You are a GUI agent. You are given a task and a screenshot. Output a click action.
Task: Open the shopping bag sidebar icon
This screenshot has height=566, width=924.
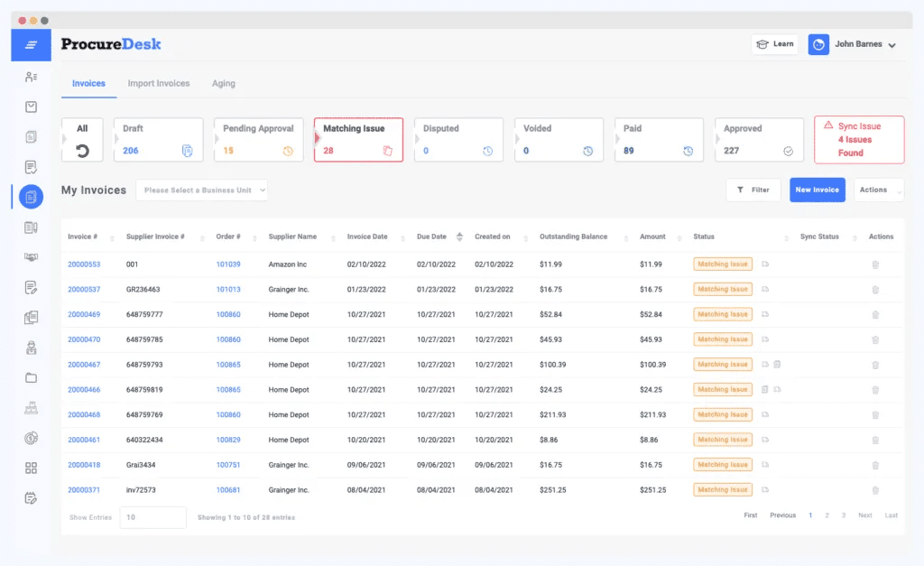[31, 107]
